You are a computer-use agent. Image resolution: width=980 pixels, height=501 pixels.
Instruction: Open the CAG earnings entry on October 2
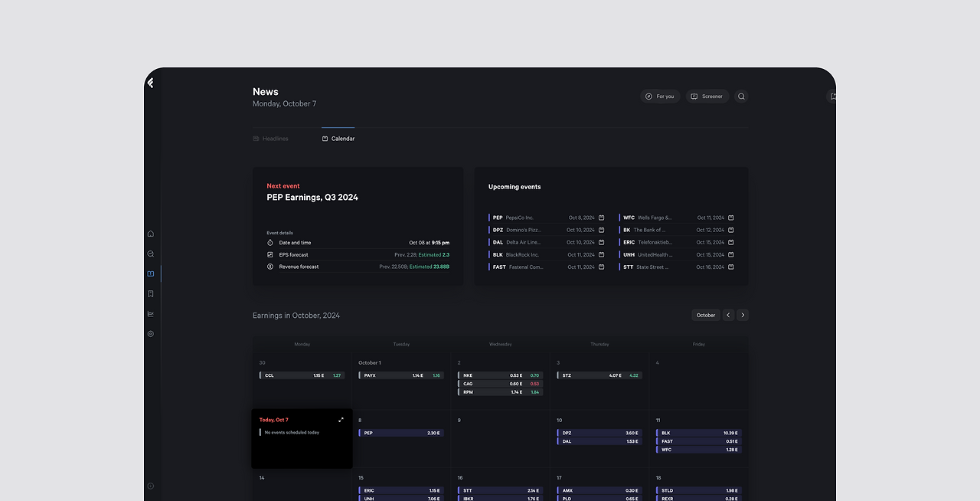(500, 384)
